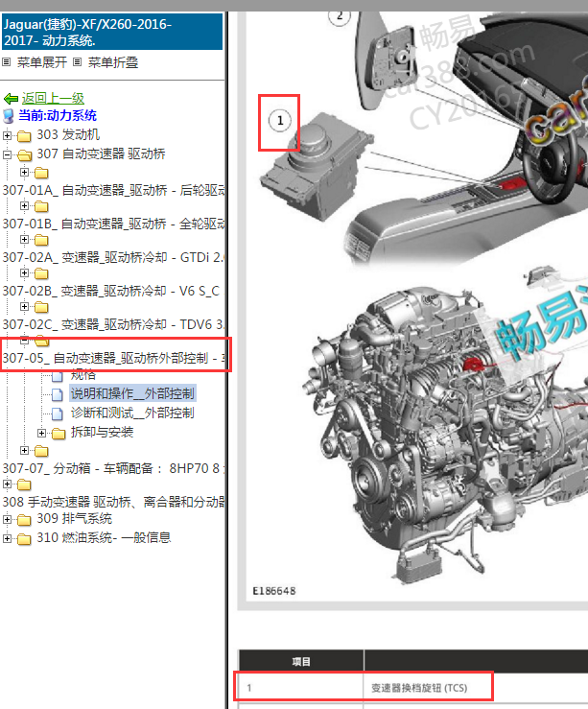588x709 pixels.
Task: Click the folder icon above 307-01A
Action: [41, 173]
